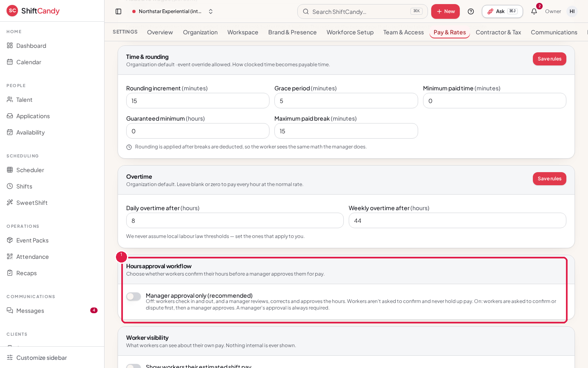Click the New button
Screen dimensions: 588x368
click(445, 11)
